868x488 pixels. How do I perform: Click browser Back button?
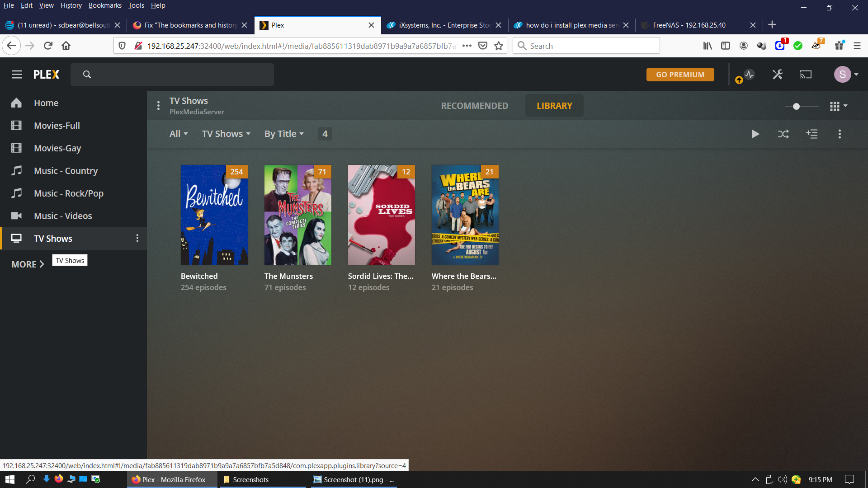click(11, 46)
